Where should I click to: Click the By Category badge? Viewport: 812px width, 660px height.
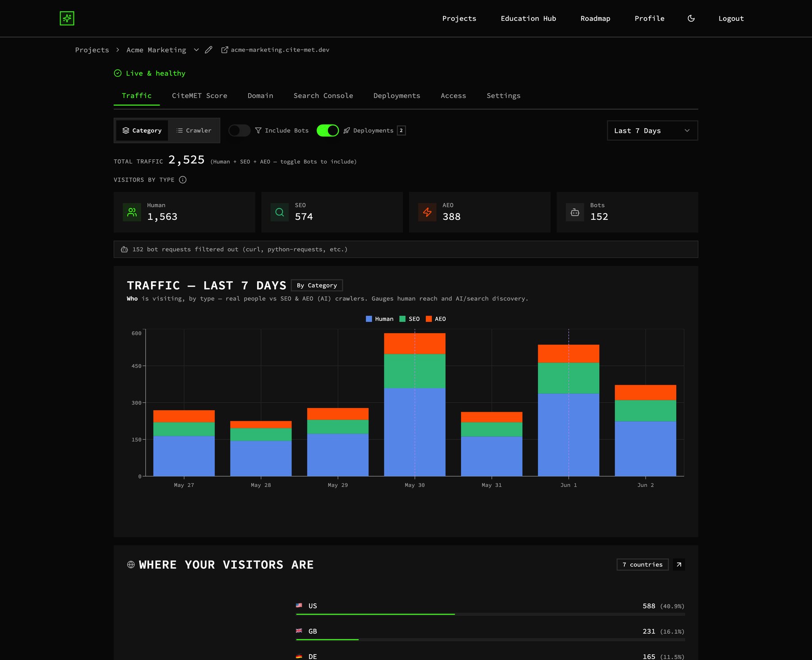click(x=317, y=285)
